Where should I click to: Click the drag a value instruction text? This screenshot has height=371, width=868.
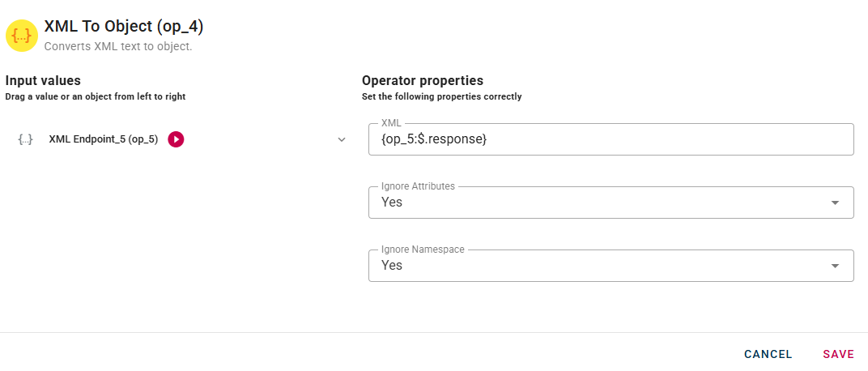tap(95, 96)
